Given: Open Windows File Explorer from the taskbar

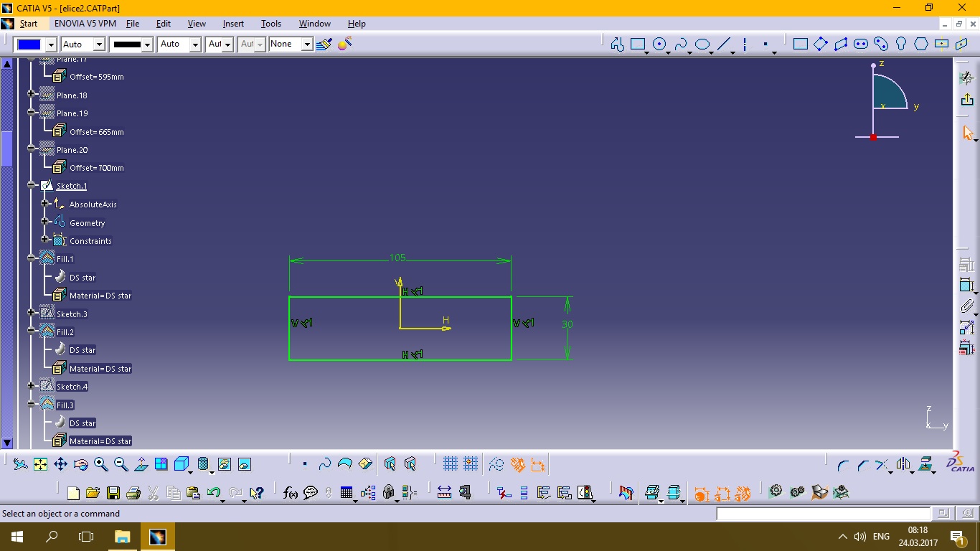Looking at the screenshot, I should pos(122,537).
